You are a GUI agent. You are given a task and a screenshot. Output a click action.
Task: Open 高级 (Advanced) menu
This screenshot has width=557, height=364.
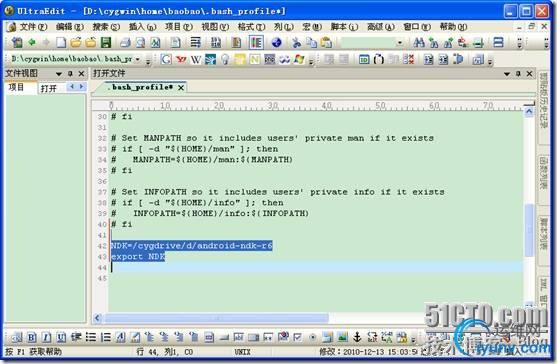pyautogui.click(x=380, y=27)
